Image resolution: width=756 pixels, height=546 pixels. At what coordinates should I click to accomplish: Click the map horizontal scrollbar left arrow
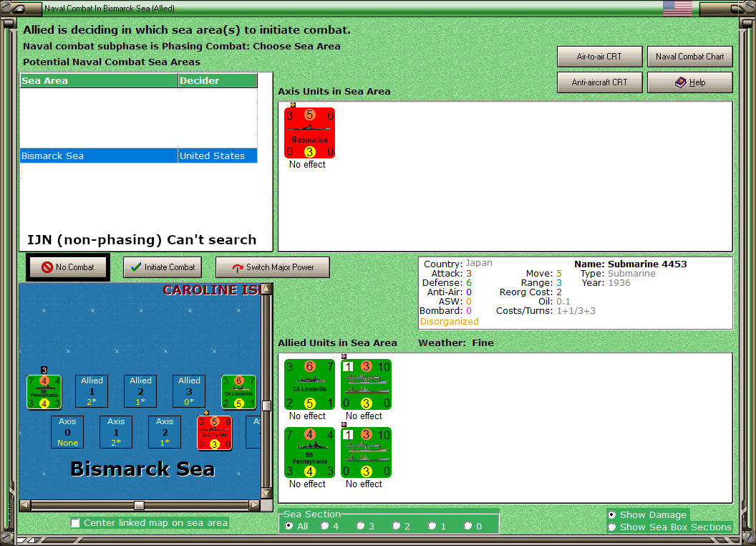pos(25,505)
